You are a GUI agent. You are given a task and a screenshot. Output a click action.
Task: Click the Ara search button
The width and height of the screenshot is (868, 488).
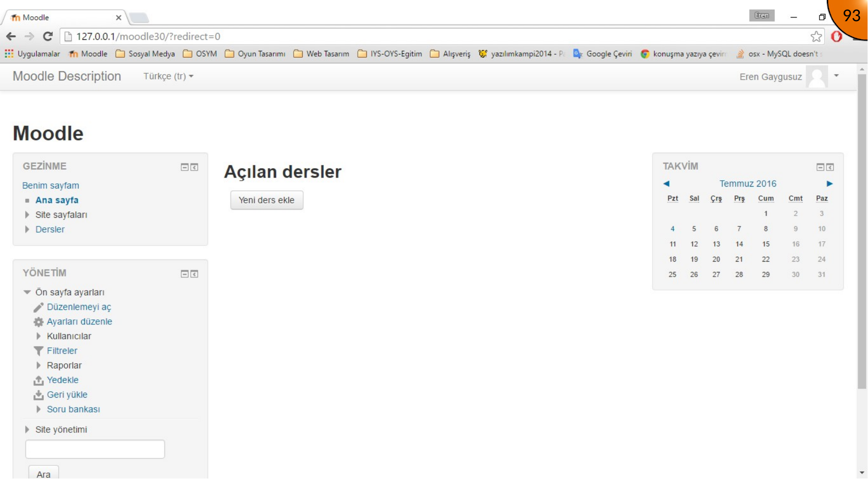[x=43, y=473]
